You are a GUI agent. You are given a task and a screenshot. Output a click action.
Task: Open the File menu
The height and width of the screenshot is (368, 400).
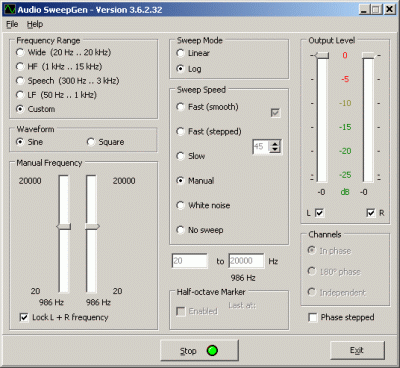pos(12,24)
